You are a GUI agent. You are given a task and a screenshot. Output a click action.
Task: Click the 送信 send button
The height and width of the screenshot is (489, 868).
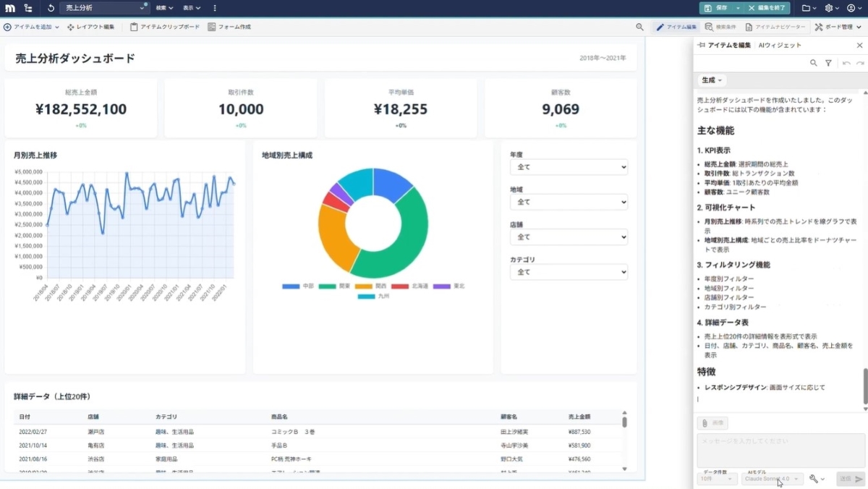pyautogui.click(x=850, y=479)
